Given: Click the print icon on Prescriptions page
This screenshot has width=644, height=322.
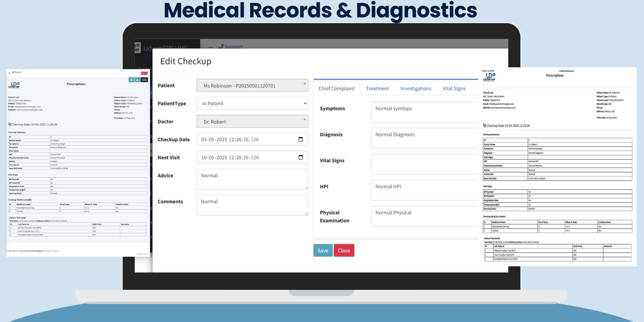Looking at the screenshot, I should coord(131,80).
